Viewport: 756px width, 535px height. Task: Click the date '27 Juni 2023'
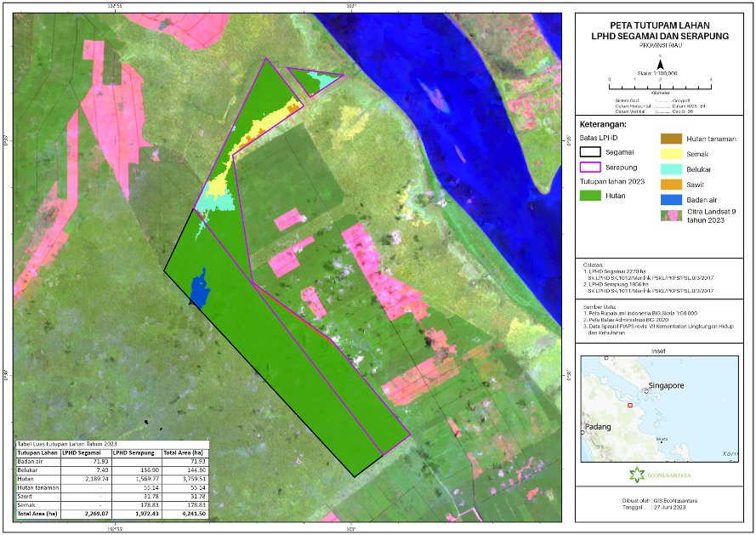tap(668, 507)
